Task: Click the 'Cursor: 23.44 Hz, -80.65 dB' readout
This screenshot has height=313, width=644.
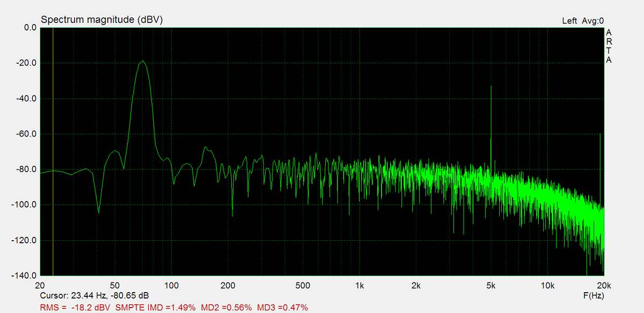Action: [94, 295]
